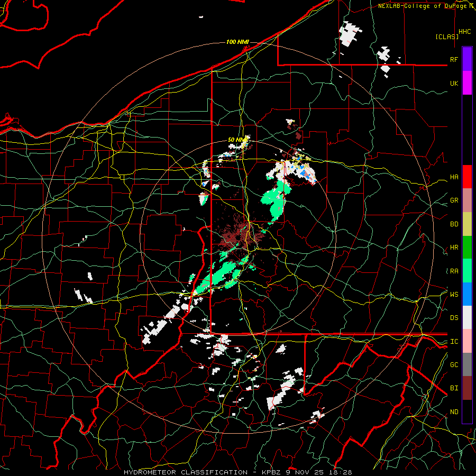Click the BD legend label
The width and height of the screenshot is (476, 476).
pyautogui.click(x=454, y=224)
